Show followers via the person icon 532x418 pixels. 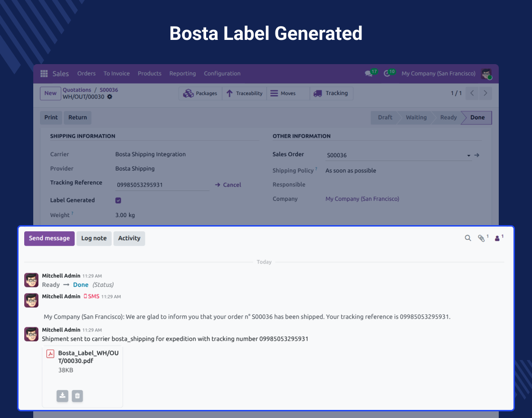pyautogui.click(x=497, y=238)
